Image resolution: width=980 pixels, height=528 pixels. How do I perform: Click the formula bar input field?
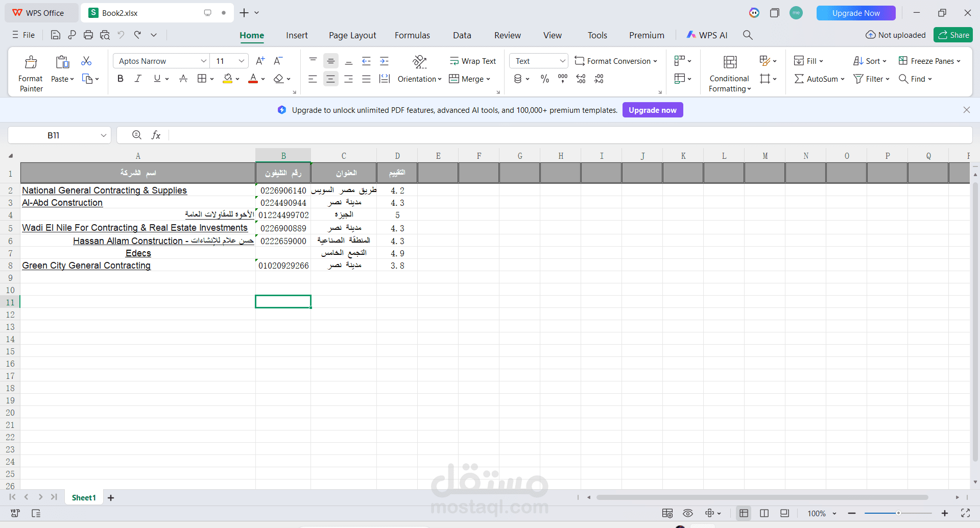[x=569, y=135]
